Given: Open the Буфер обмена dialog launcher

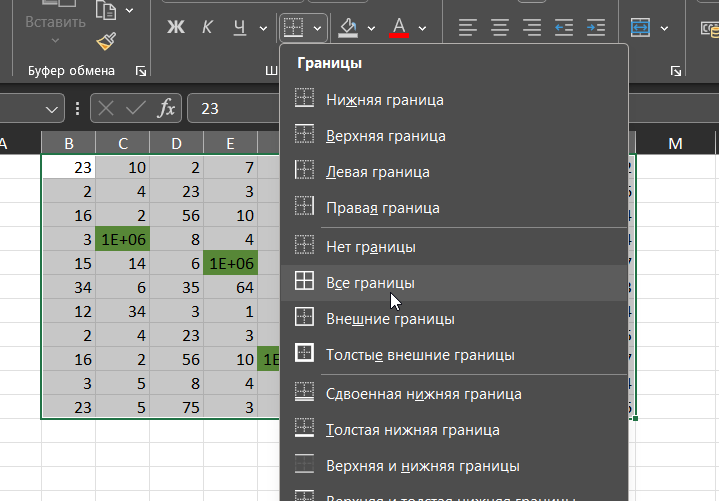Looking at the screenshot, I should coord(141,71).
